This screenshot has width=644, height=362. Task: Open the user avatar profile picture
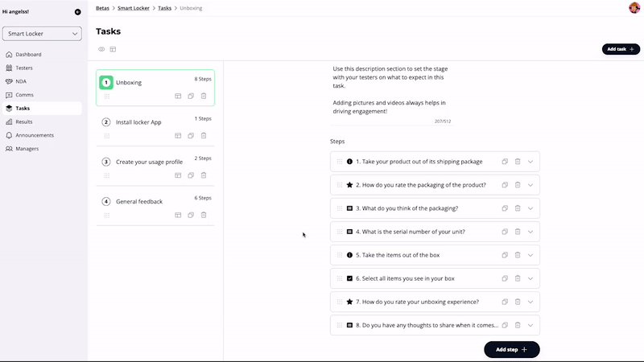click(x=634, y=8)
